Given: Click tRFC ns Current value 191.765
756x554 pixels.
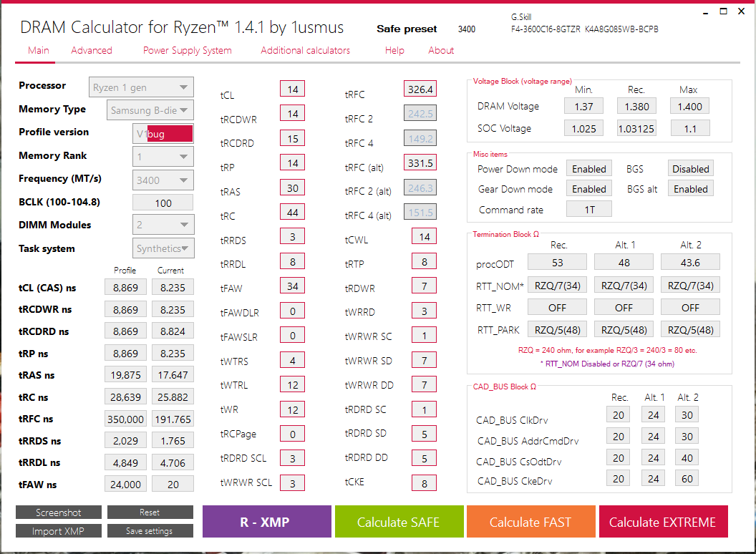Looking at the screenshot, I should click(x=173, y=419).
